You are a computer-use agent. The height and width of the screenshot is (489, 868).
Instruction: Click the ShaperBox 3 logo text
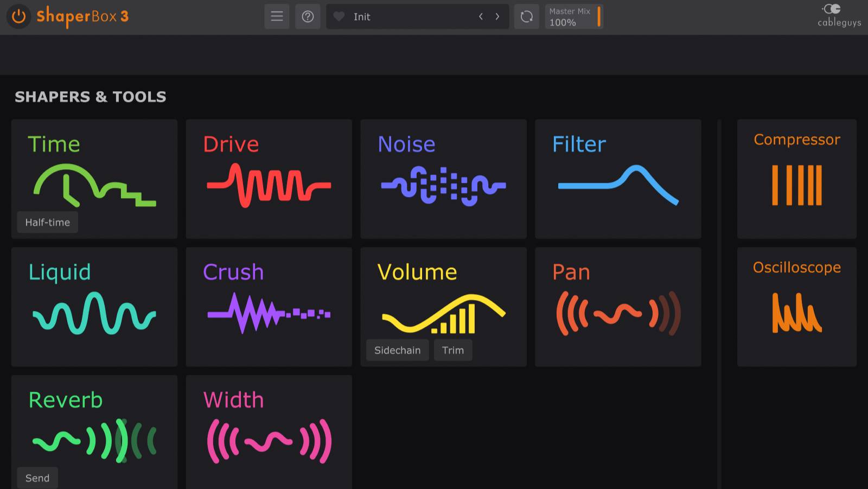(x=82, y=16)
